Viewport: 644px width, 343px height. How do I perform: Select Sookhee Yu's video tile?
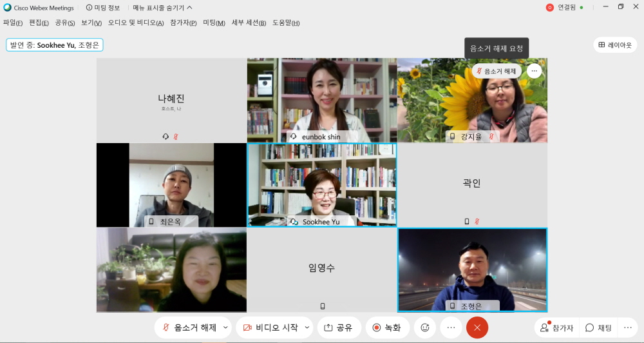click(x=322, y=185)
